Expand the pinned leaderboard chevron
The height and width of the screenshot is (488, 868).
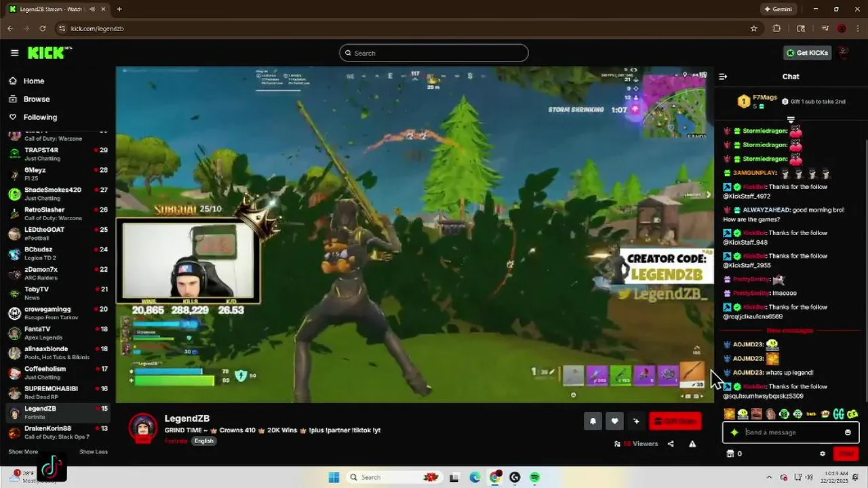pyautogui.click(x=791, y=120)
